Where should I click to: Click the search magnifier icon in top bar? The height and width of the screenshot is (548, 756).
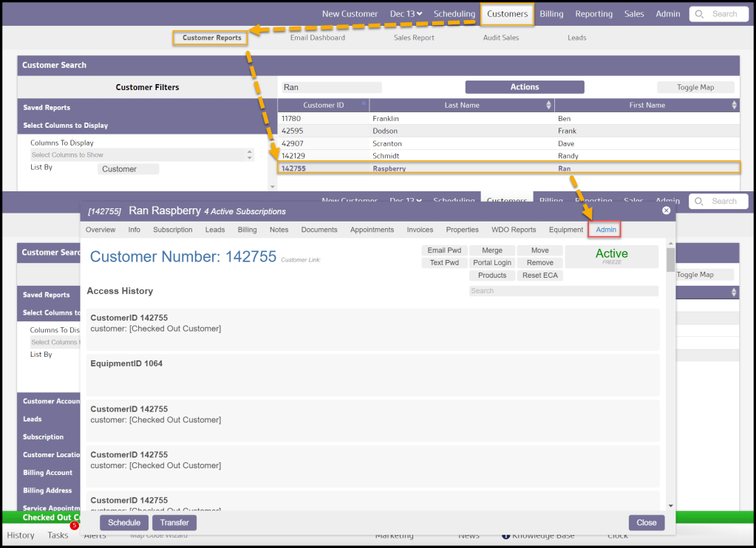pos(701,14)
